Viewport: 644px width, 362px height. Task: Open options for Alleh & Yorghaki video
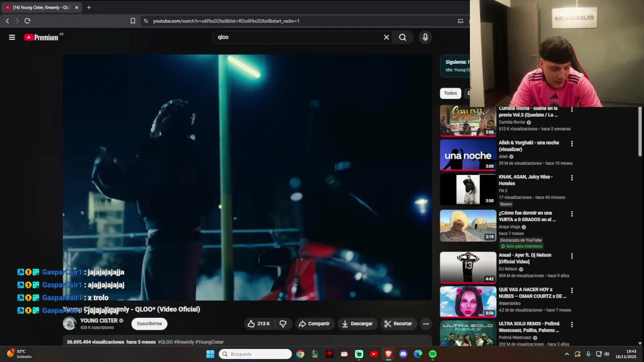click(572, 144)
